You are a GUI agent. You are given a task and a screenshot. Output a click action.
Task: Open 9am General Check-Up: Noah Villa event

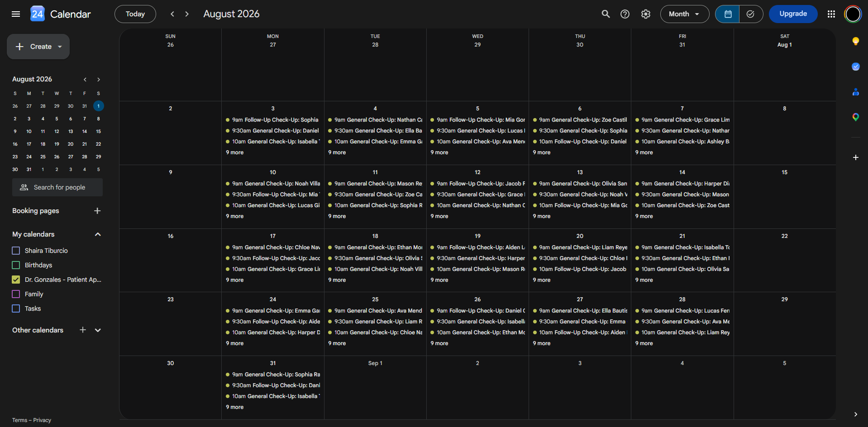coord(273,184)
